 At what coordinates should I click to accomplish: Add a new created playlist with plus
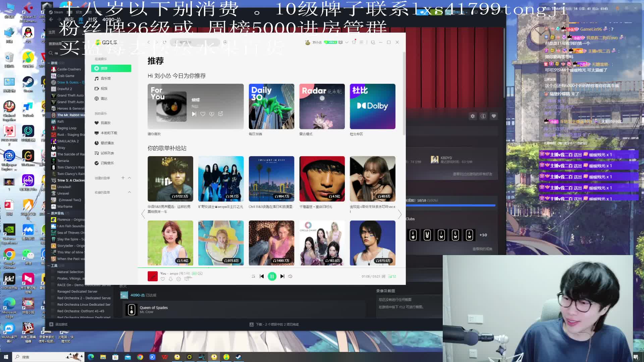[x=123, y=178]
